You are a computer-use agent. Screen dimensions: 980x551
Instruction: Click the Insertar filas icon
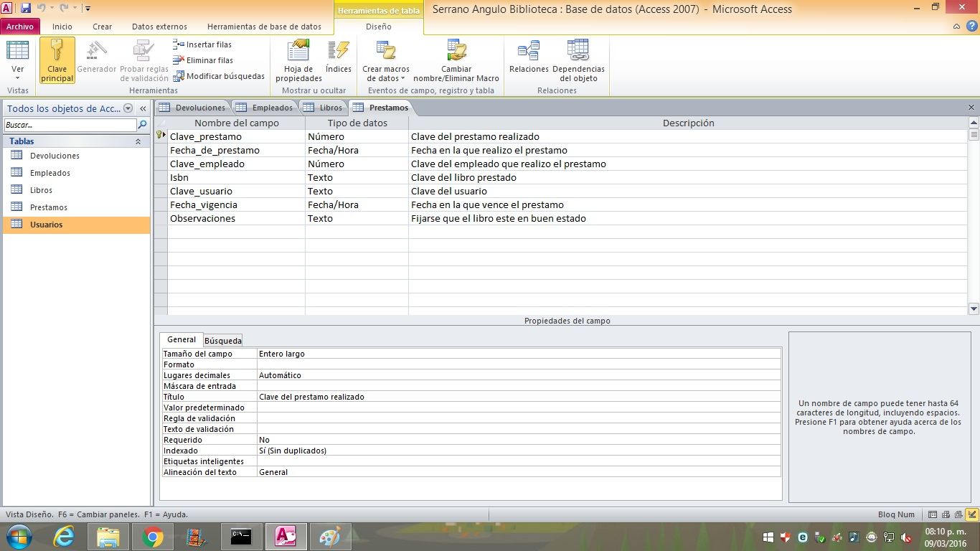179,44
